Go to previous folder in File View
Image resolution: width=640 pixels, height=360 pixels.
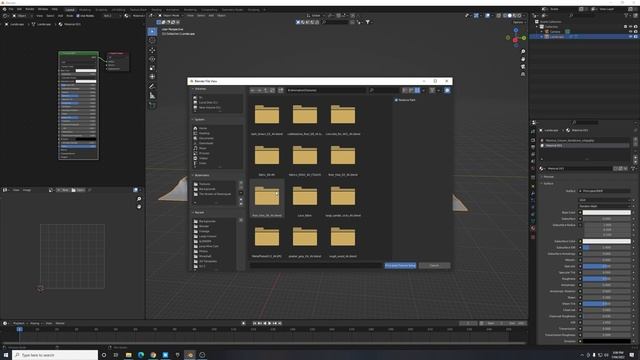point(253,90)
